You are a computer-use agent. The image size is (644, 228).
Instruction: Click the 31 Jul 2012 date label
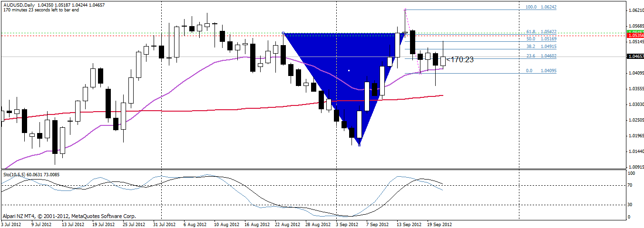tap(164, 224)
